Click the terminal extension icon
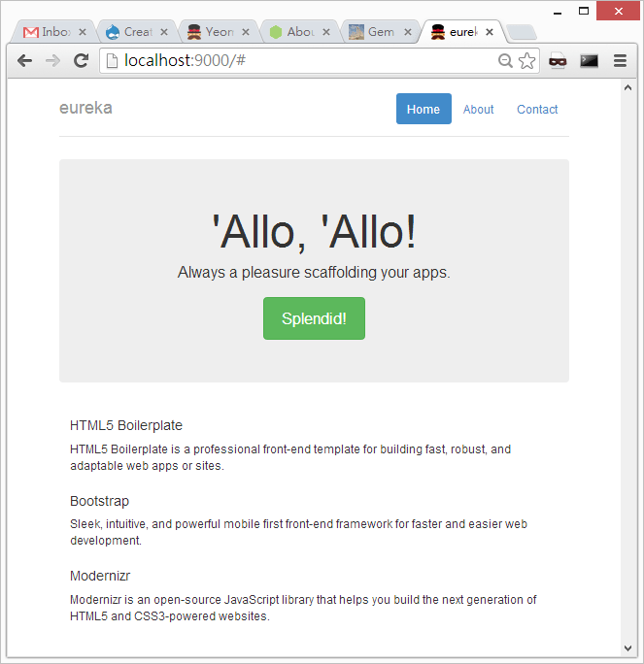 589,60
